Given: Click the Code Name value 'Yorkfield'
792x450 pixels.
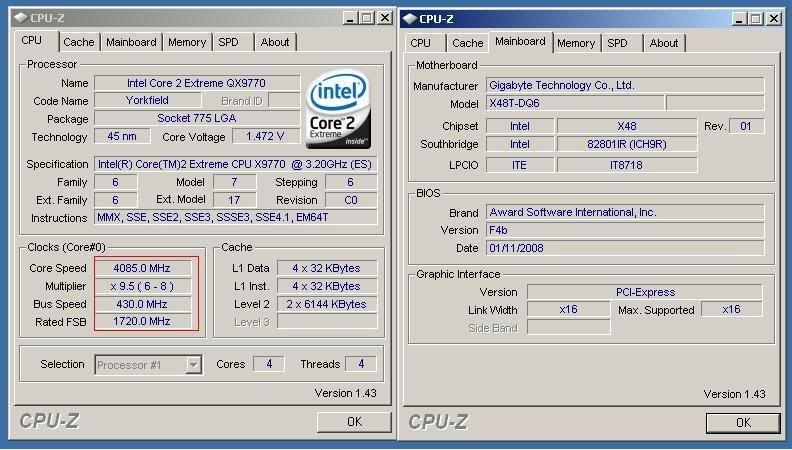Looking at the screenshot, I should coord(147,100).
